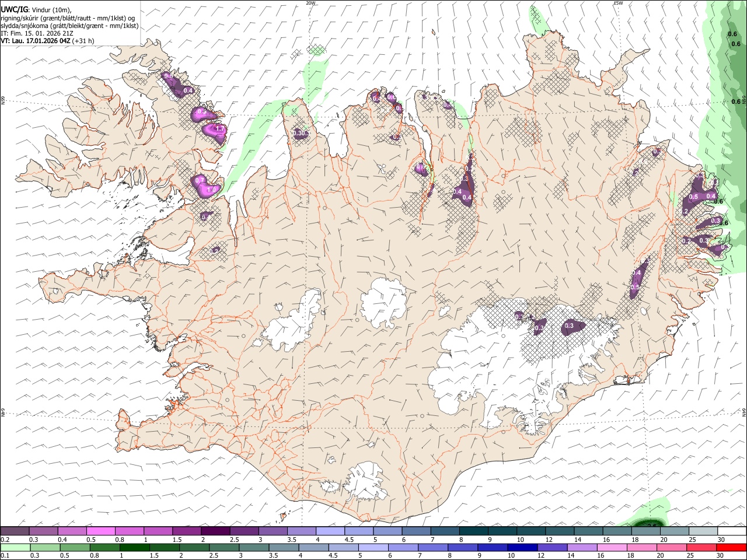
Task: Pick the 9 blue swatch in lower legend row
Action: [493, 547]
